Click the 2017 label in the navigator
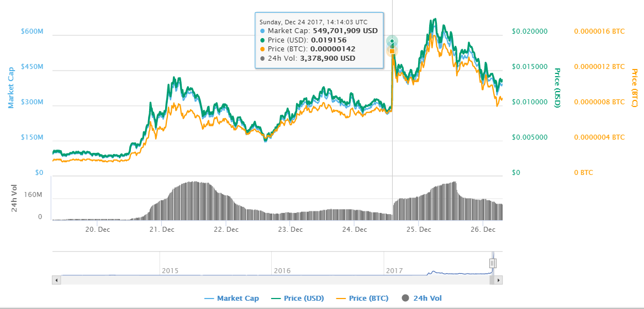Viewport: 644px width, 309px height. (x=394, y=271)
